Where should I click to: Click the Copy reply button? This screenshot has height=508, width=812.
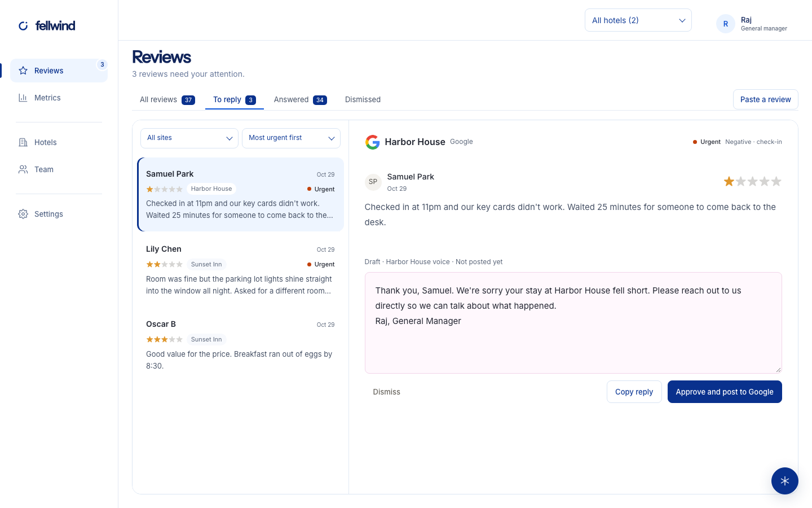point(634,392)
